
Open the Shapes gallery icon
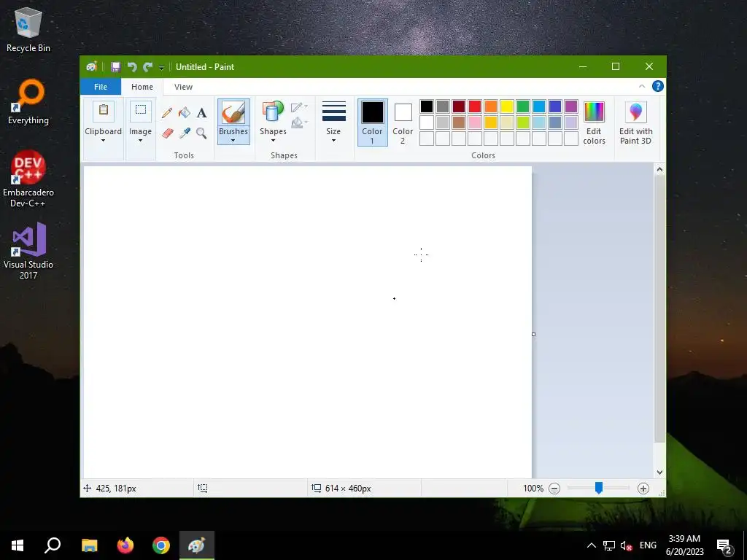coord(273,113)
